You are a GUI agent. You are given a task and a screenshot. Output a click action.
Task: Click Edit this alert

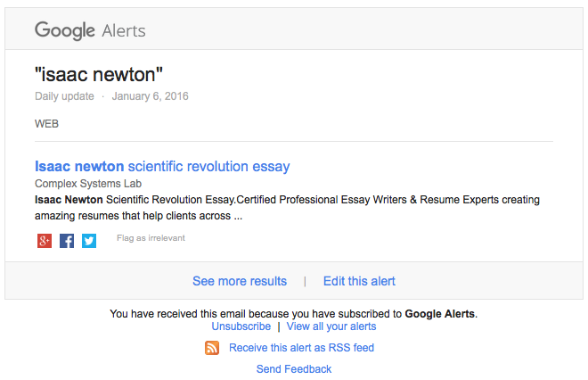click(x=359, y=281)
